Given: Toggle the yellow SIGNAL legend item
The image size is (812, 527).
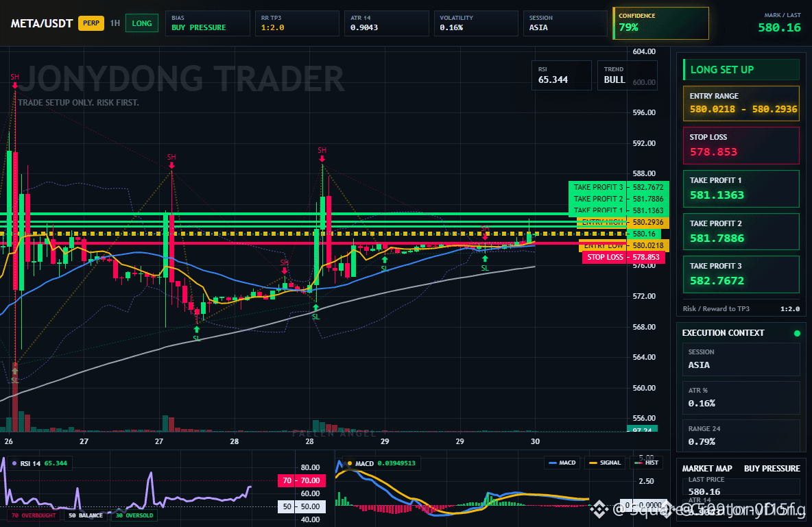Looking at the screenshot, I should point(605,463).
